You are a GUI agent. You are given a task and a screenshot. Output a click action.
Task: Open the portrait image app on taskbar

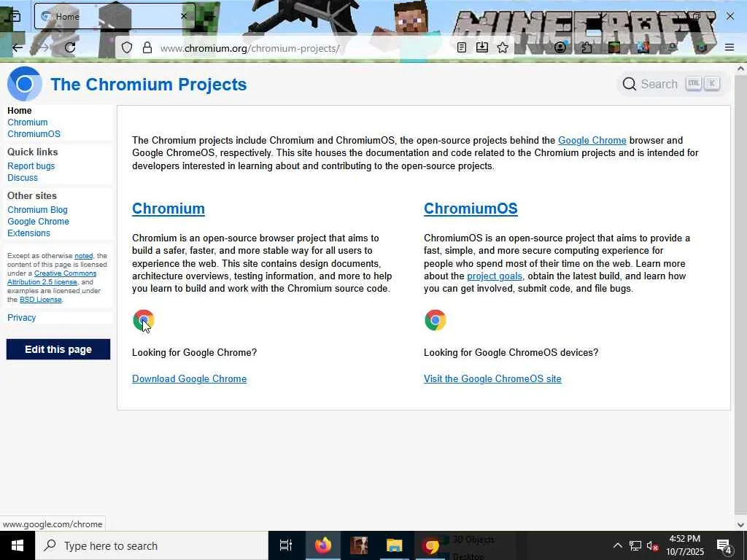coord(359,545)
